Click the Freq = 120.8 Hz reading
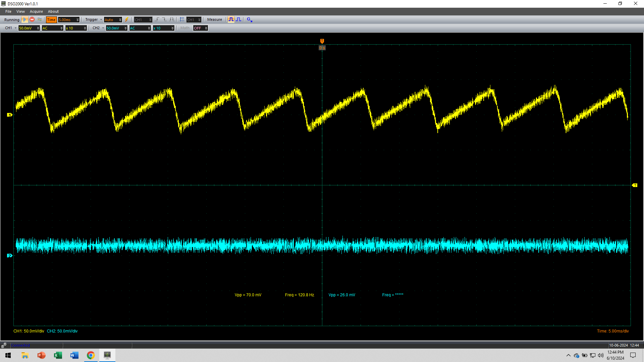This screenshot has height=362, width=644. tap(300, 295)
